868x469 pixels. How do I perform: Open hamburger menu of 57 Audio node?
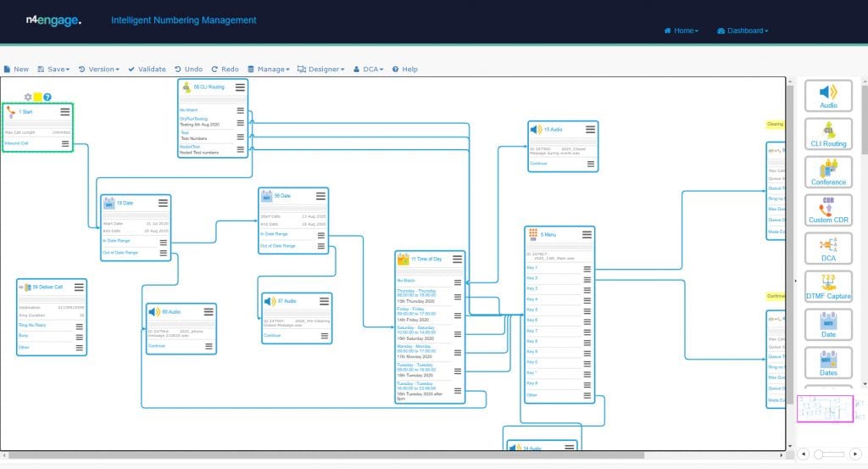click(324, 301)
